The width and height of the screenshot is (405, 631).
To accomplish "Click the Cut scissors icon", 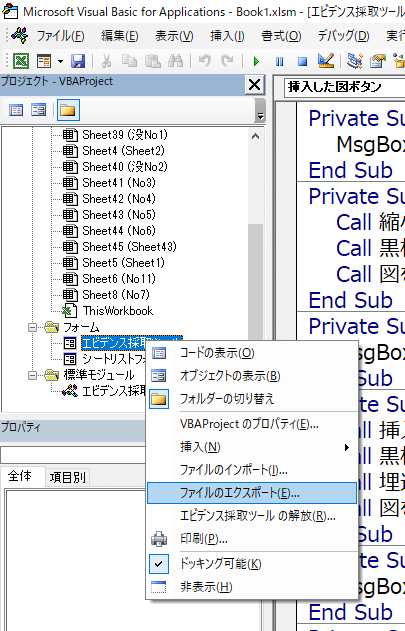I will 106,61.
